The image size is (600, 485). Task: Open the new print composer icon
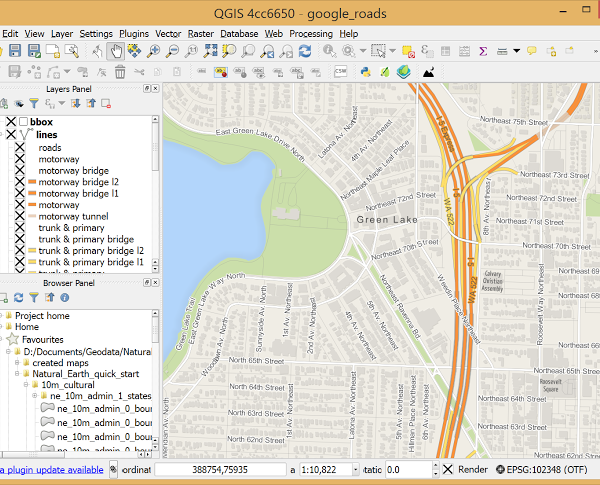53,51
